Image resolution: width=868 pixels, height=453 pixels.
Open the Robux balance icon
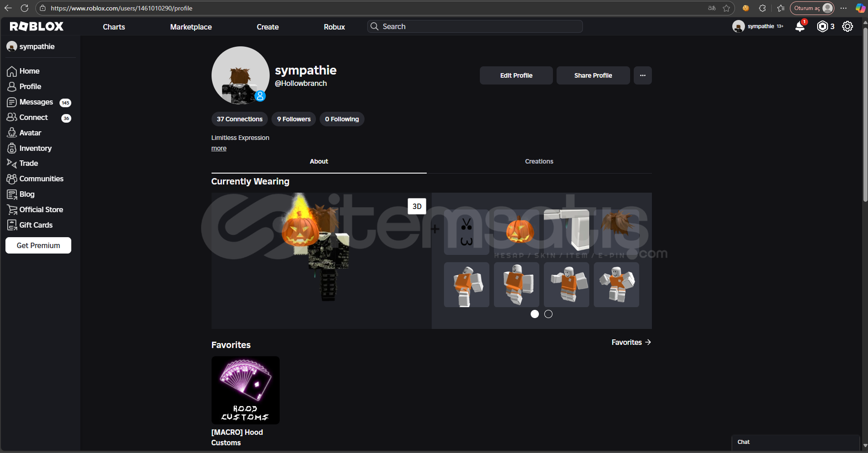(822, 26)
